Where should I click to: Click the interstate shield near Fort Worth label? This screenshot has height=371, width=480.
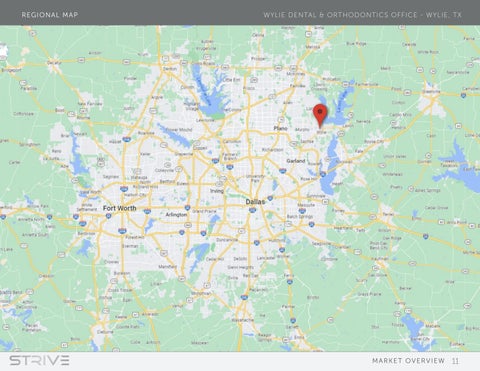click(x=108, y=216)
